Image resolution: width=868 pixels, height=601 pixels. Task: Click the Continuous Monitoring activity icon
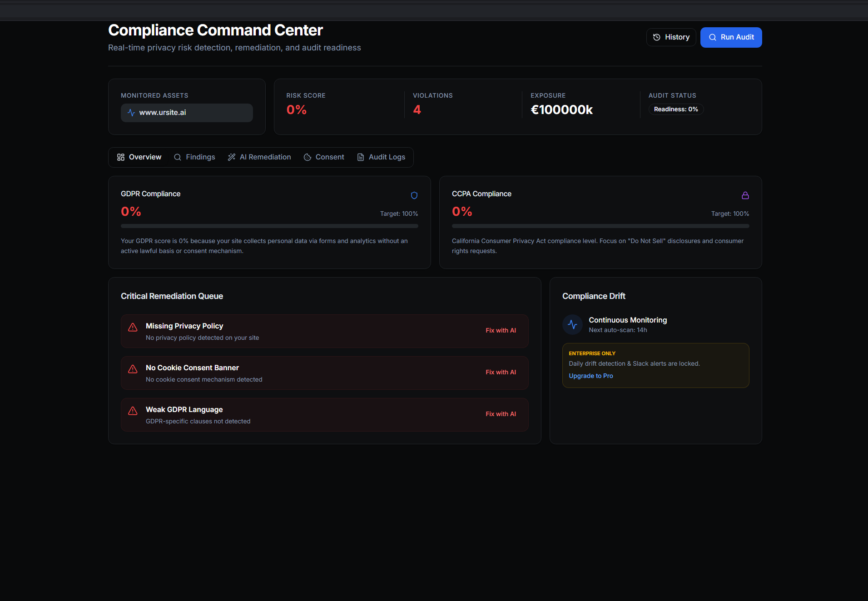(572, 325)
